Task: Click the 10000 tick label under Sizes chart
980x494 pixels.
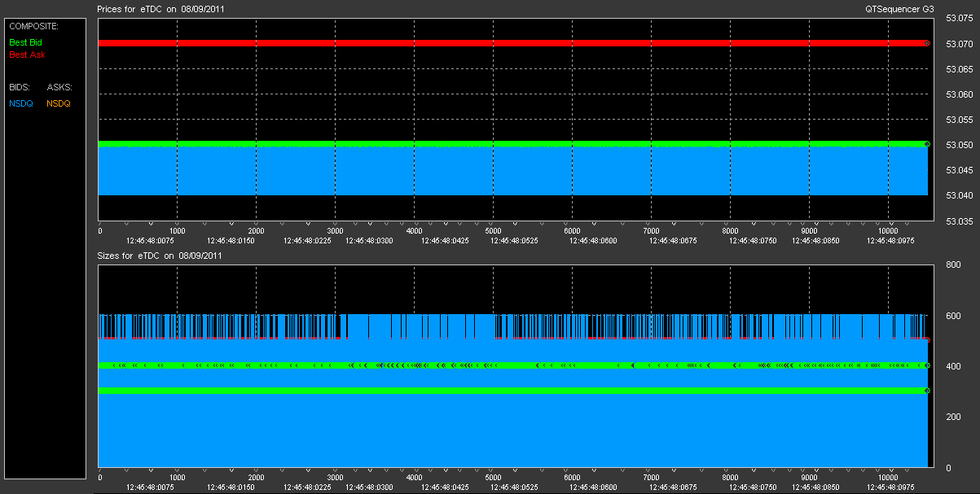Action: tap(888, 478)
